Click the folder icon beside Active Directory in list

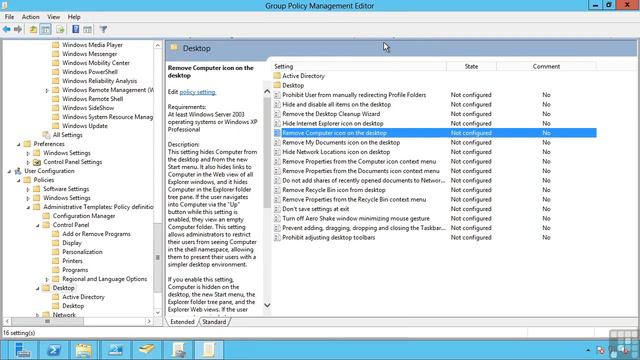pyautogui.click(x=277, y=76)
